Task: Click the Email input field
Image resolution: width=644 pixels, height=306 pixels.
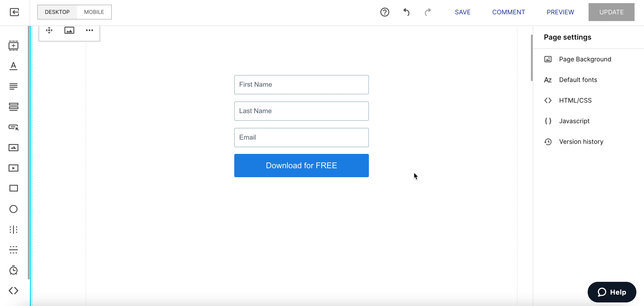Action: tap(301, 137)
